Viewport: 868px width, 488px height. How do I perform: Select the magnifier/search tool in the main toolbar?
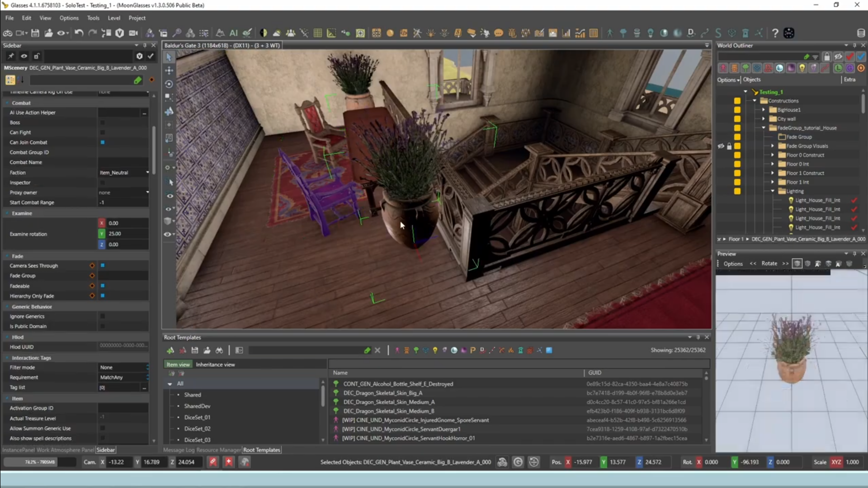point(177,33)
